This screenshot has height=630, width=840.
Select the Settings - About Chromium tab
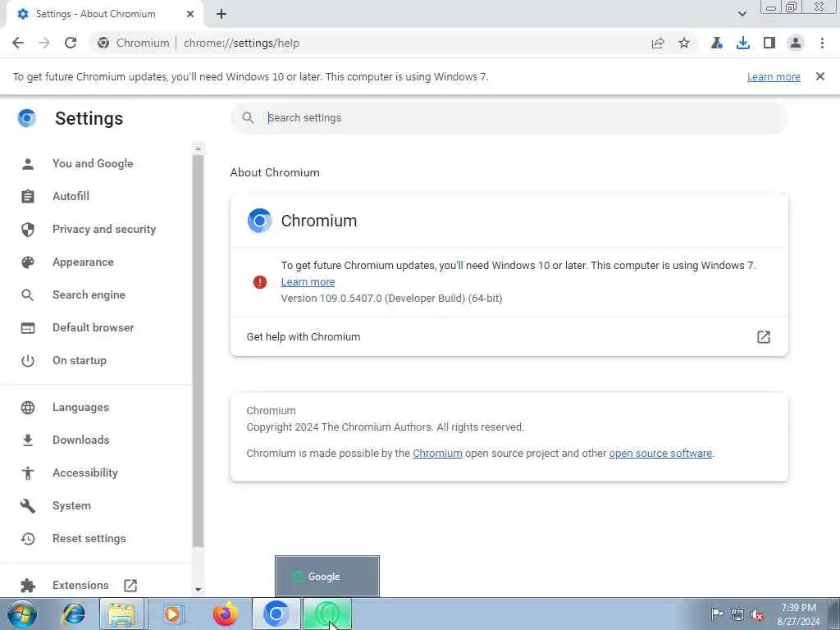coord(104,14)
